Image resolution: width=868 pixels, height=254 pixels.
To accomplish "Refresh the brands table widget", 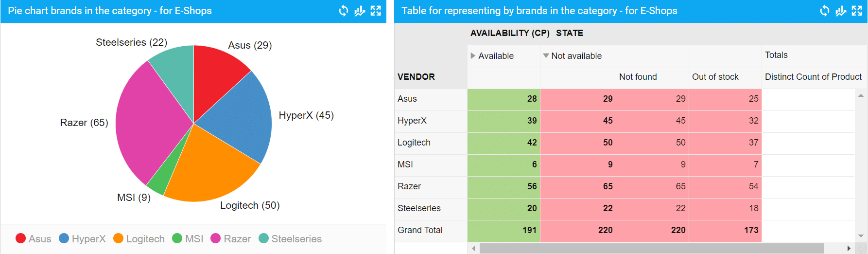I will (825, 11).
